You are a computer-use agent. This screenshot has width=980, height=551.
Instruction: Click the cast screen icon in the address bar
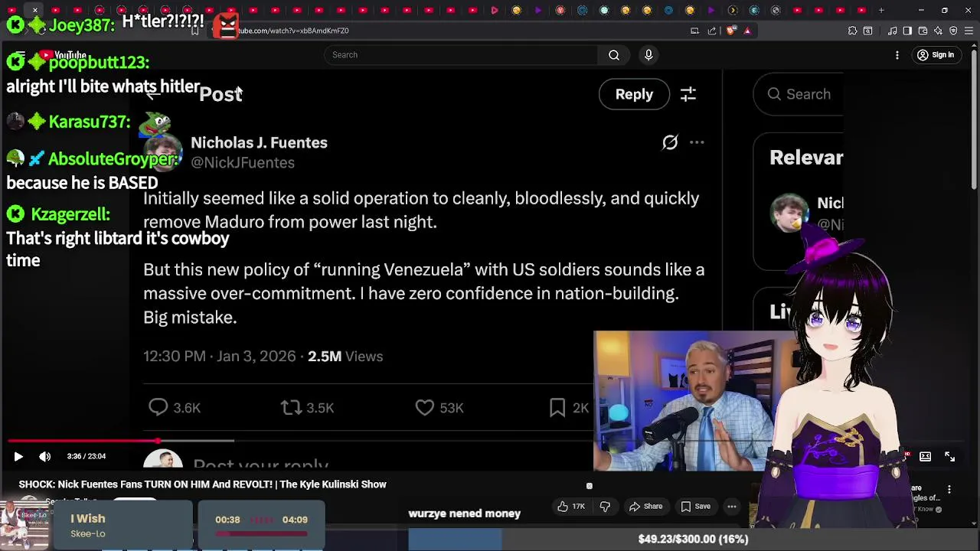click(694, 31)
